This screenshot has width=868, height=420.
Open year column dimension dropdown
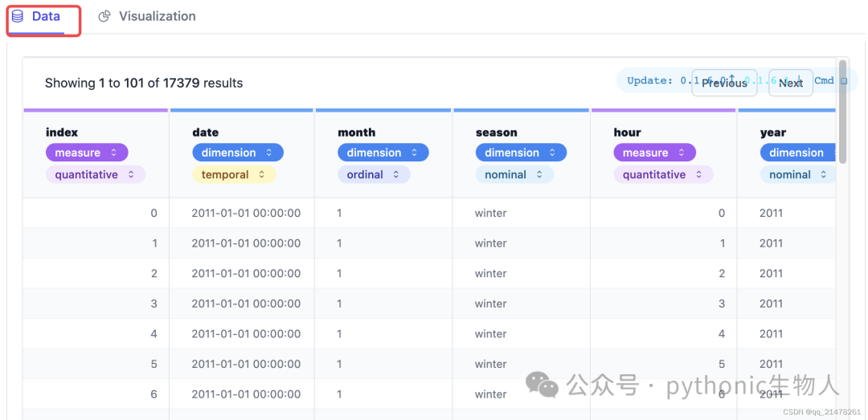(x=798, y=152)
